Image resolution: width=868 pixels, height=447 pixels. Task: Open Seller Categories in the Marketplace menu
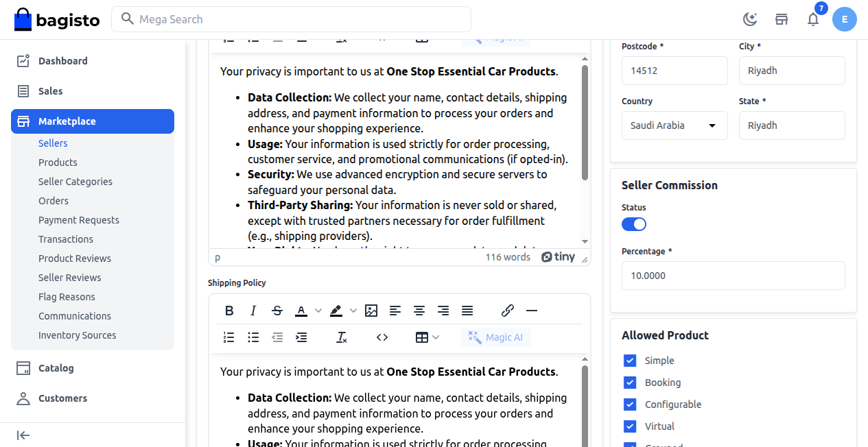coord(75,182)
